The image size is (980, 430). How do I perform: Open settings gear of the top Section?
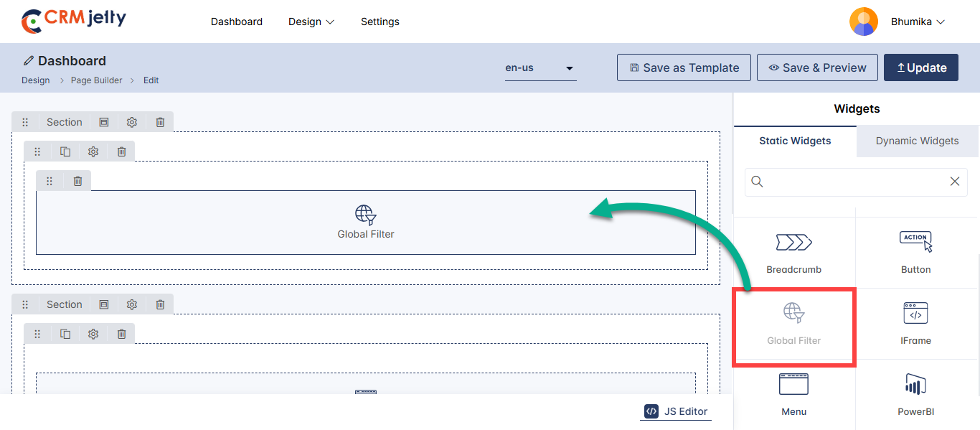click(132, 122)
